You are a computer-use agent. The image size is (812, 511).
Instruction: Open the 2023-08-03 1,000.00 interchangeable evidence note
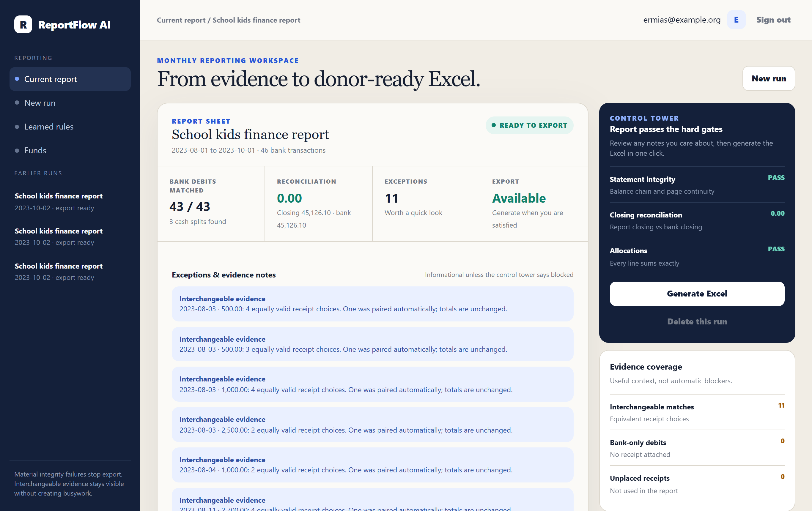[372, 384]
